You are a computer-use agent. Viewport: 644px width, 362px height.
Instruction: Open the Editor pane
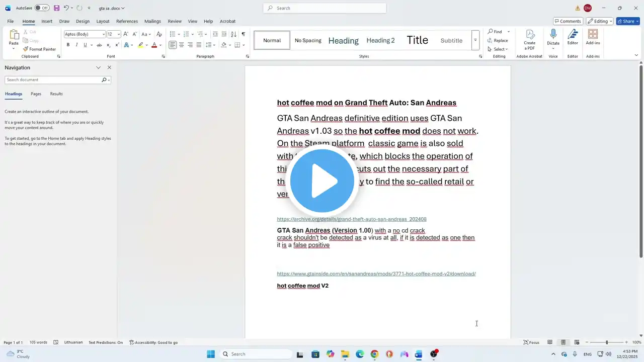573,37
